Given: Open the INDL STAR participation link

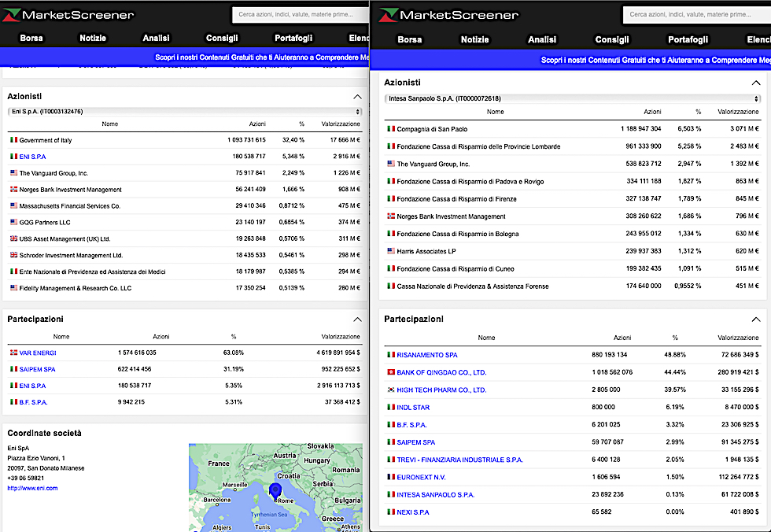Looking at the screenshot, I should tap(413, 408).
